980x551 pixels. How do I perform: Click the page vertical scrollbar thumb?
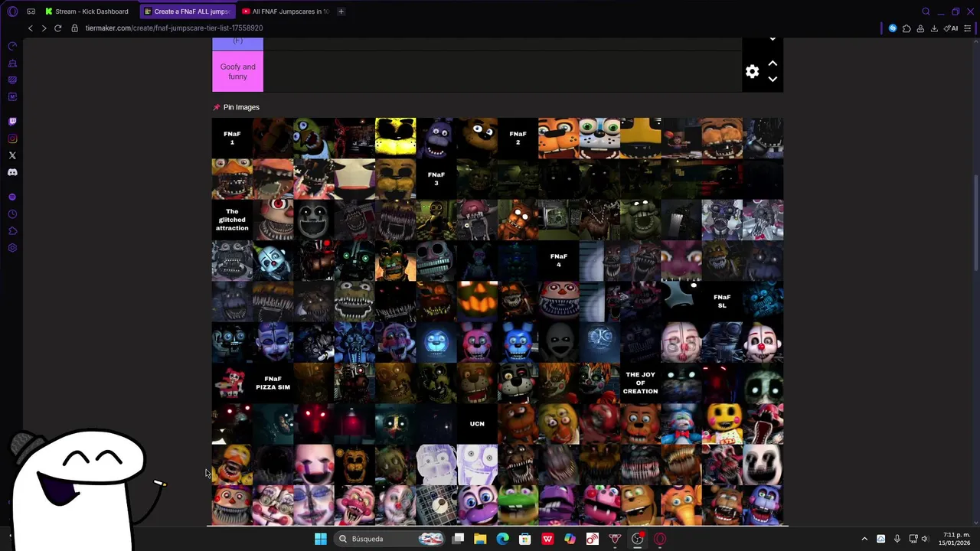click(x=975, y=222)
